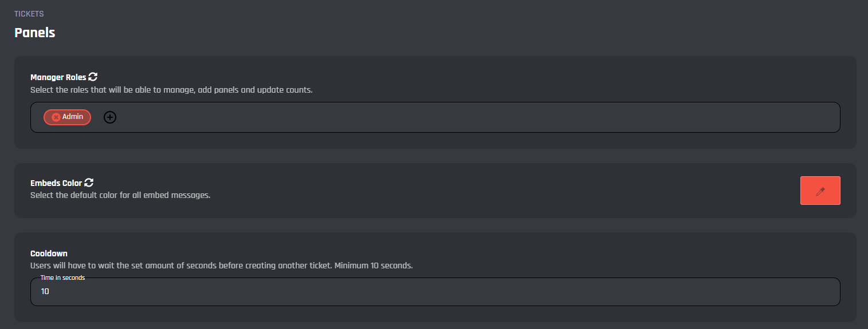Click the embed color description text
The image size is (868, 329).
(x=120, y=196)
